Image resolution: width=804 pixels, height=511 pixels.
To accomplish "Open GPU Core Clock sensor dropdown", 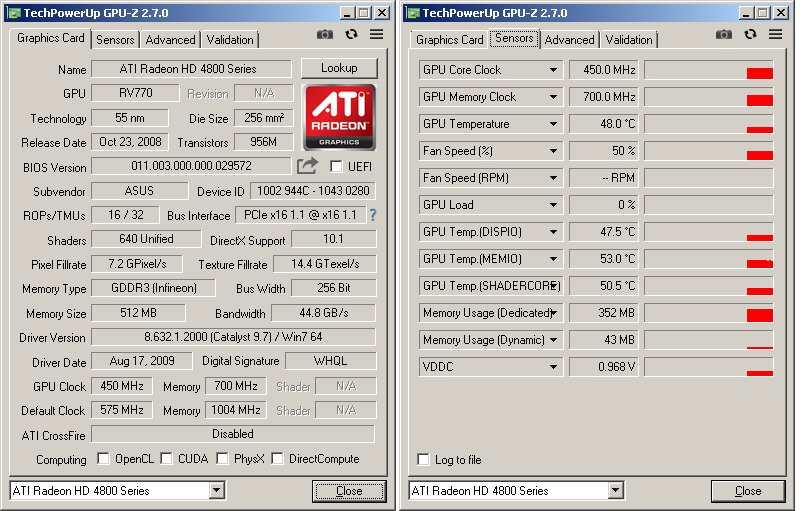I will click(553, 70).
